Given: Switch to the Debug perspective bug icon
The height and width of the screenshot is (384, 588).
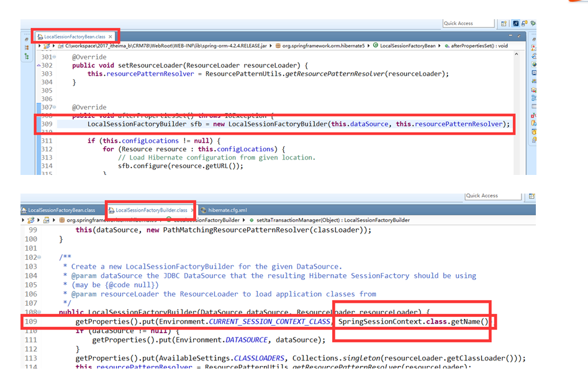Looking at the screenshot, I should [533, 23].
